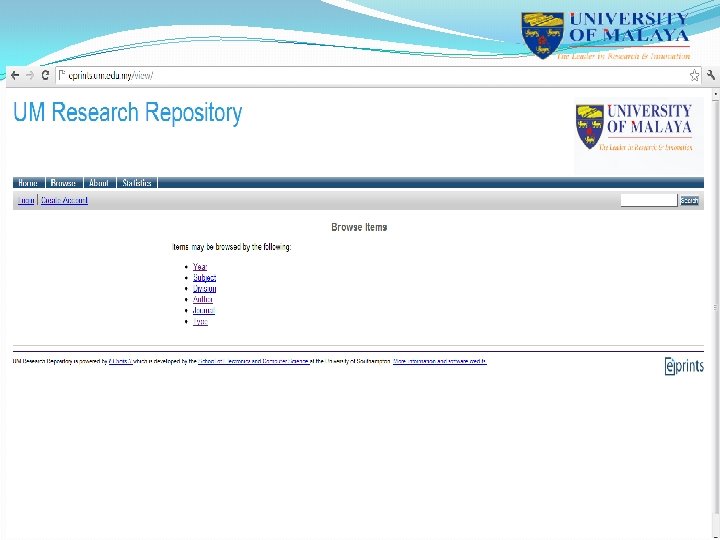
Task: Open the About menu tab
Action: [99, 183]
